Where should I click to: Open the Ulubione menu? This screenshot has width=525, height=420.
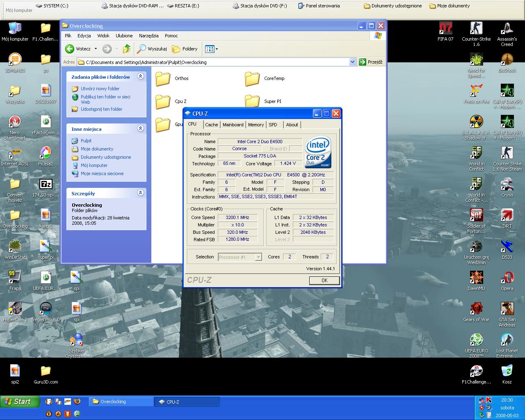[124, 36]
